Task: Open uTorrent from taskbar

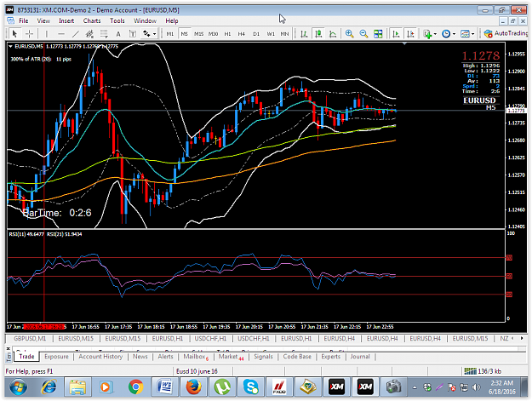Action: [x=222, y=387]
